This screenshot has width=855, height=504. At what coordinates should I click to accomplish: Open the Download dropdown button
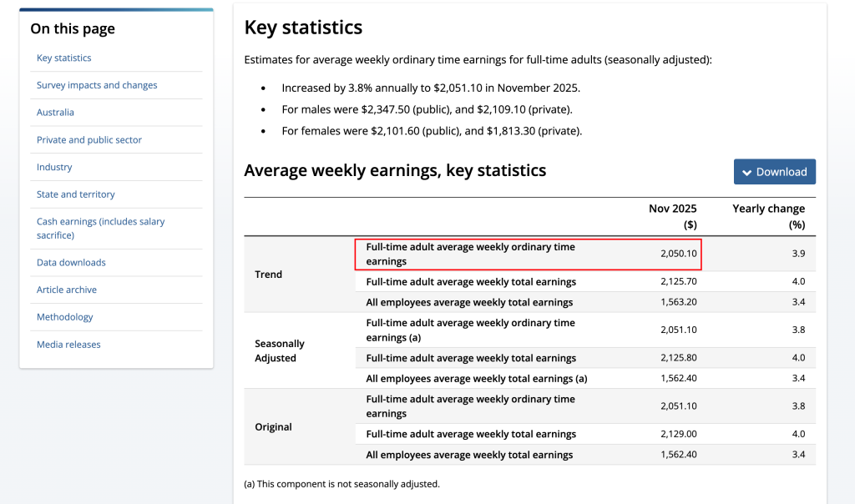tap(774, 172)
